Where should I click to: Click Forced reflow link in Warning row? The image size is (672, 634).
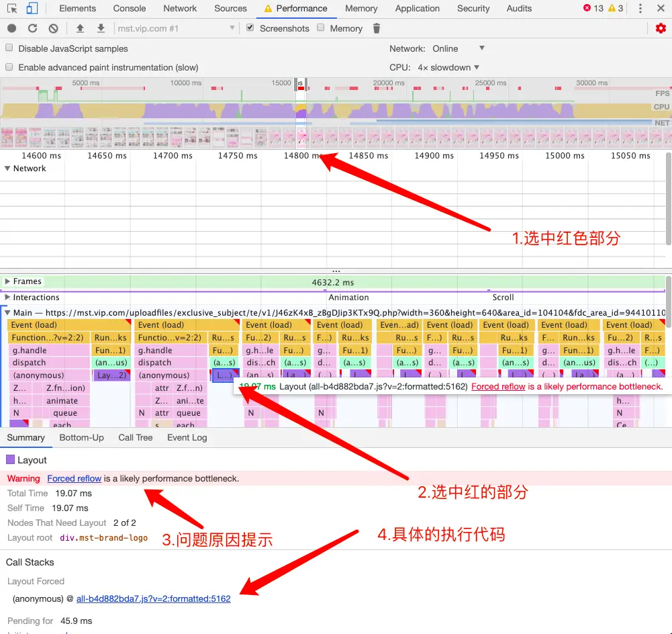click(x=74, y=478)
